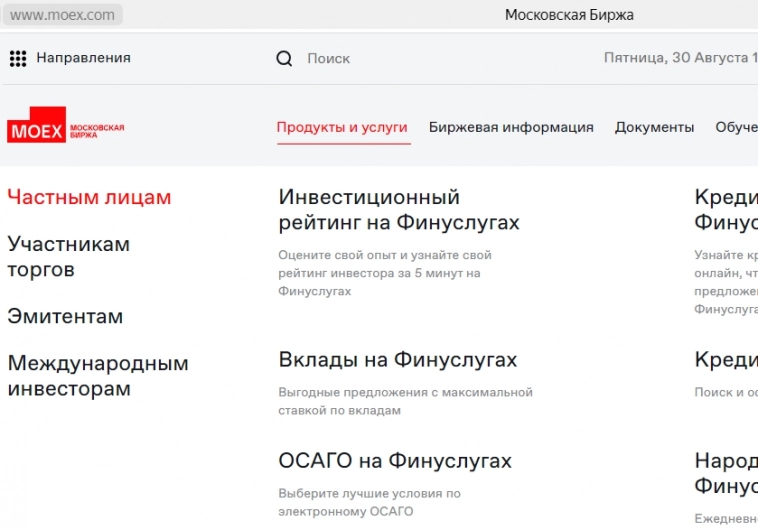
Task: Select Участникам торгов category
Action: tap(69, 256)
